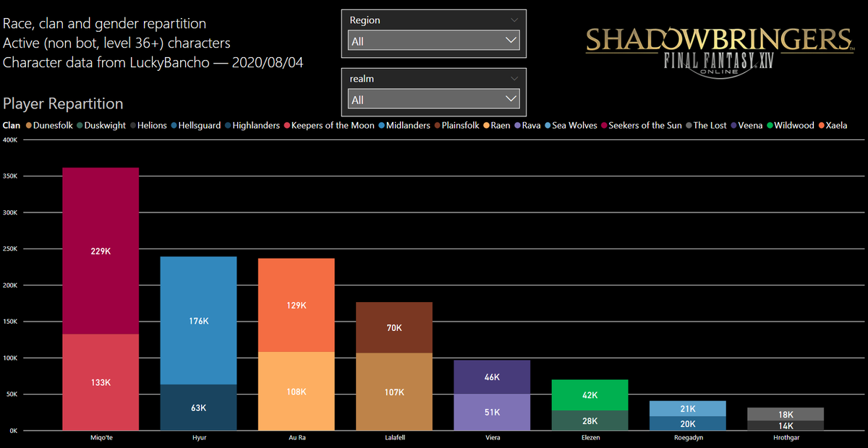The height and width of the screenshot is (448, 868).
Task: Choose Highlanders in the clan legend
Action: [x=252, y=126]
